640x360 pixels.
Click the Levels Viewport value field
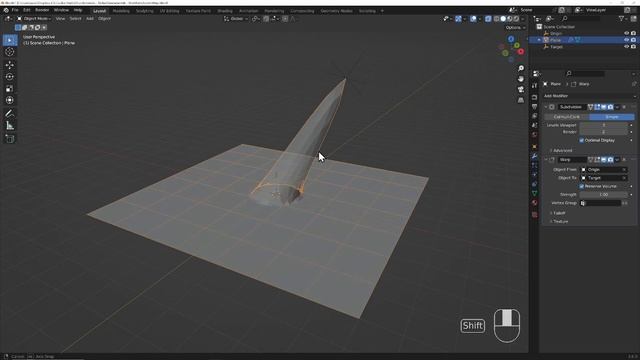click(604, 125)
